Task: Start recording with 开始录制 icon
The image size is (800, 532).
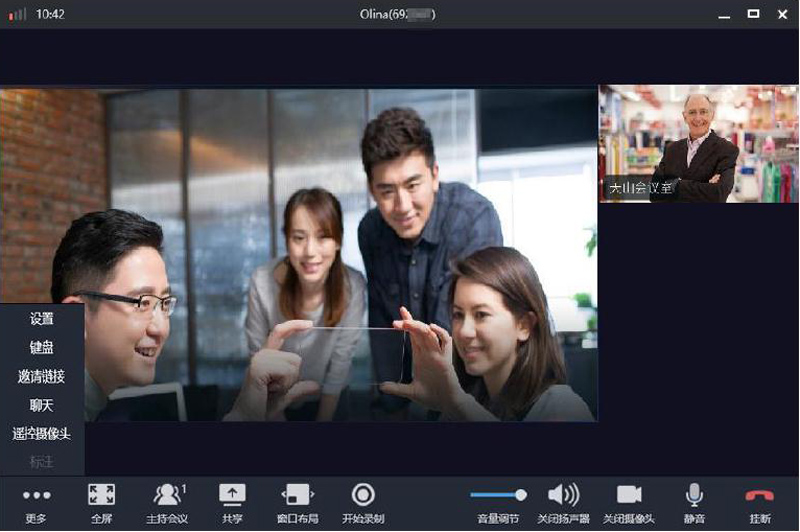Action: coord(363,495)
